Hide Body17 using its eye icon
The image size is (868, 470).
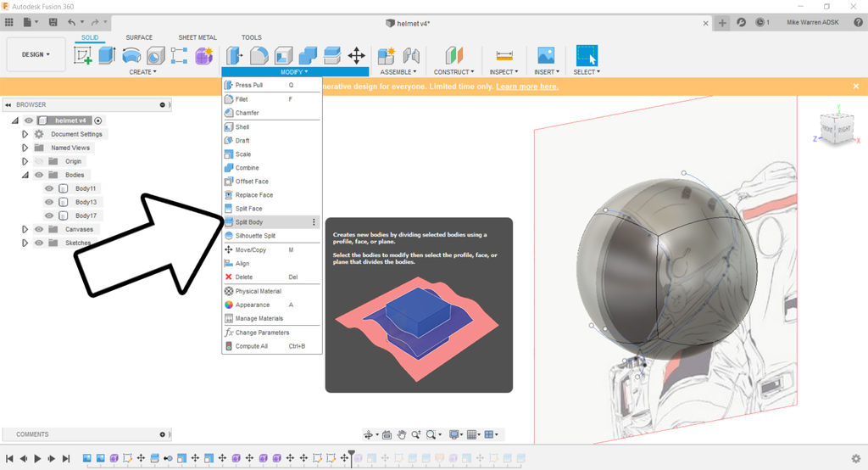click(48, 215)
